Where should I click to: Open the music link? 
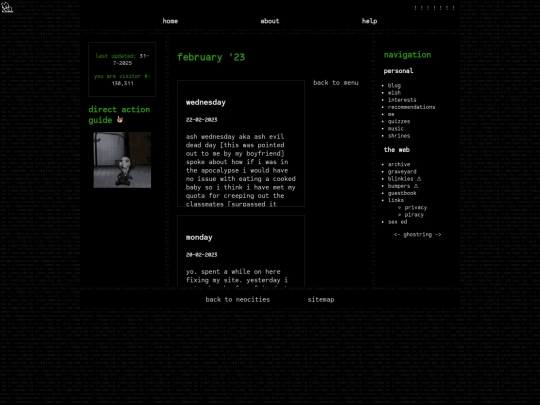(396, 128)
